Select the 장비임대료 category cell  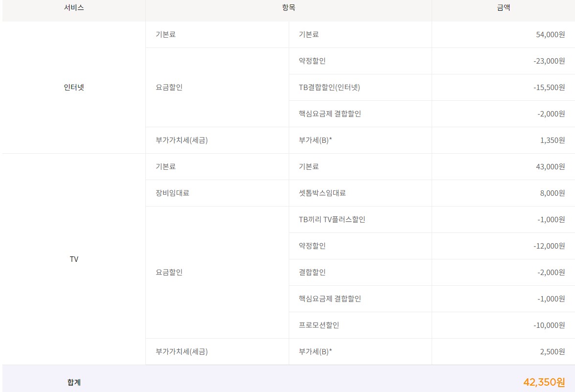pyautogui.click(x=172, y=193)
